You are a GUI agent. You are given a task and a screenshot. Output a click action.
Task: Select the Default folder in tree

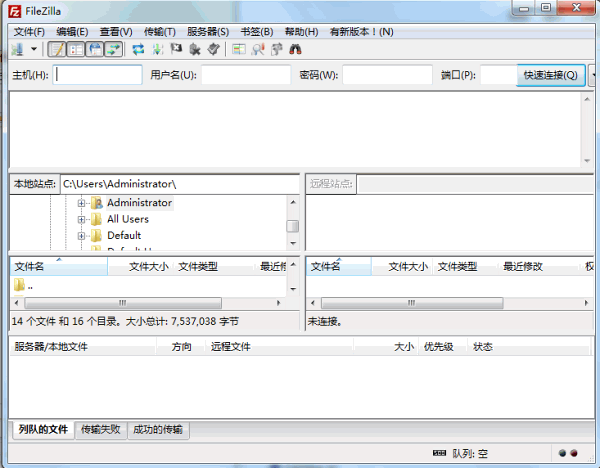pyautogui.click(x=124, y=235)
